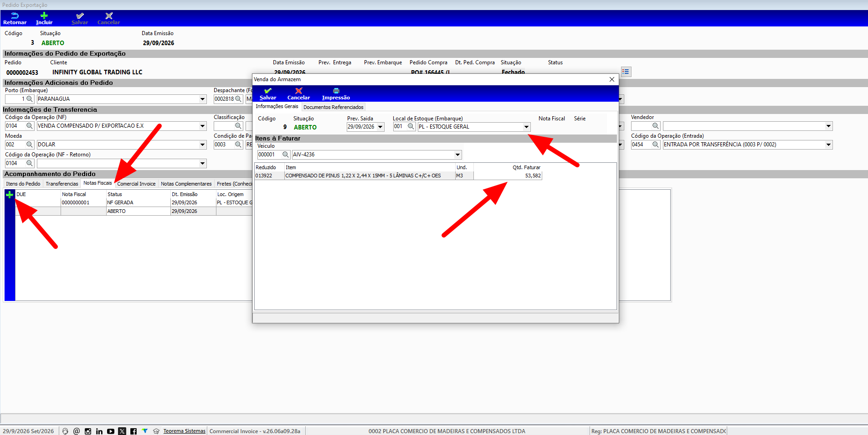
Task: Open the Teorema Sistemas link
Action: pos(185,431)
